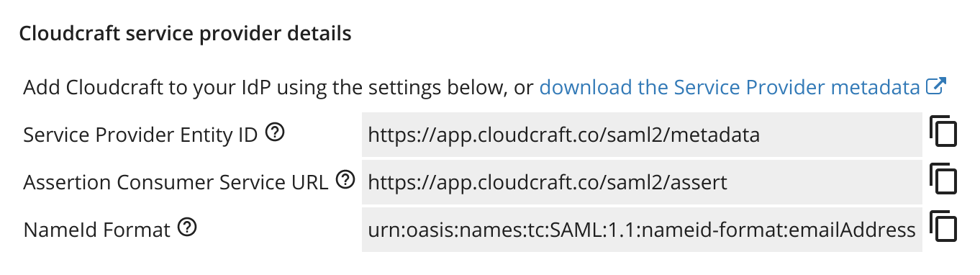The image size is (980, 275).
Task: Click the external link icon after metadata link
Action: click(x=935, y=86)
